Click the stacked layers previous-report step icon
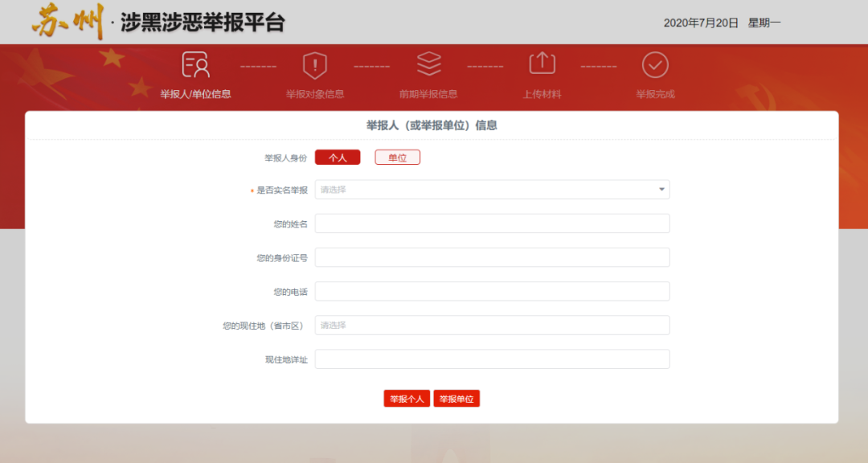The height and width of the screenshot is (463, 868). click(429, 64)
